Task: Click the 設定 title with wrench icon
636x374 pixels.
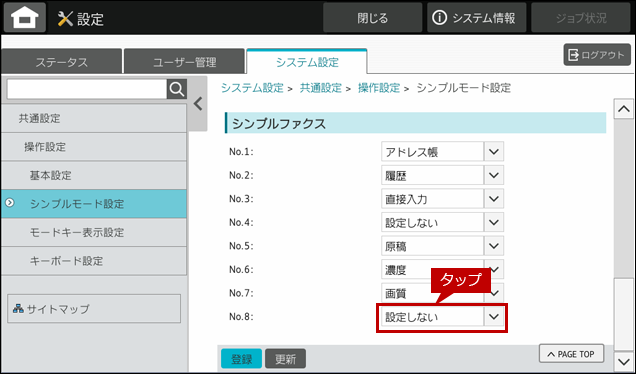Action: pyautogui.click(x=81, y=19)
